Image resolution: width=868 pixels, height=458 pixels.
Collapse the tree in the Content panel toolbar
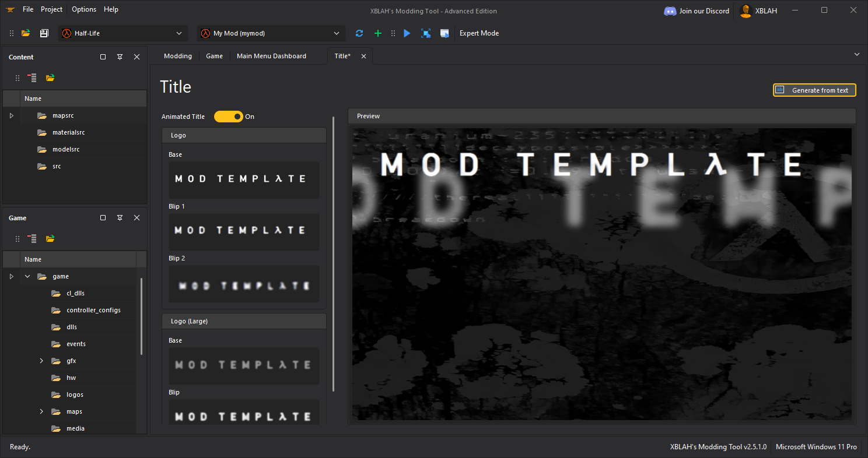[x=32, y=77]
